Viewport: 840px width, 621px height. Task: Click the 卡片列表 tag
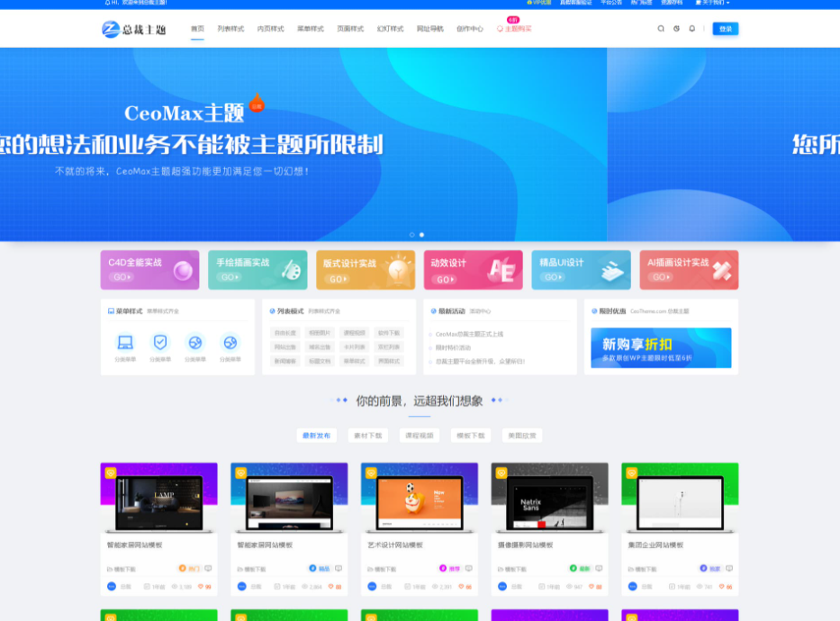355,346
